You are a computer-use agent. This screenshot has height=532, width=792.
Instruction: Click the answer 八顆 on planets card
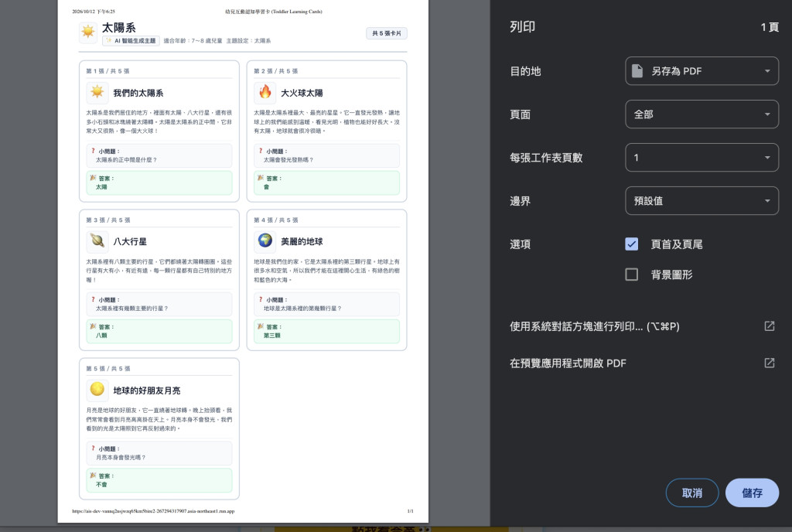pos(101,336)
